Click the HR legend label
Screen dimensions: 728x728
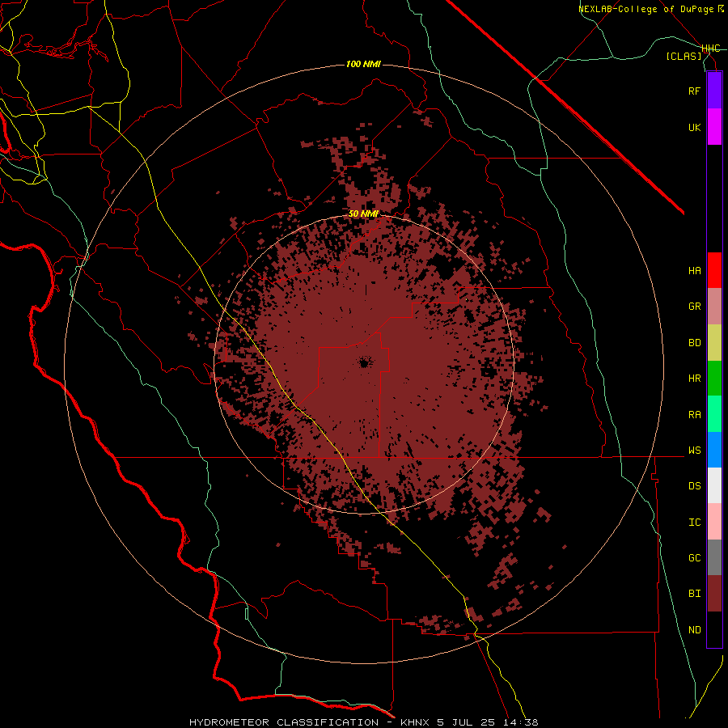(694, 379)
